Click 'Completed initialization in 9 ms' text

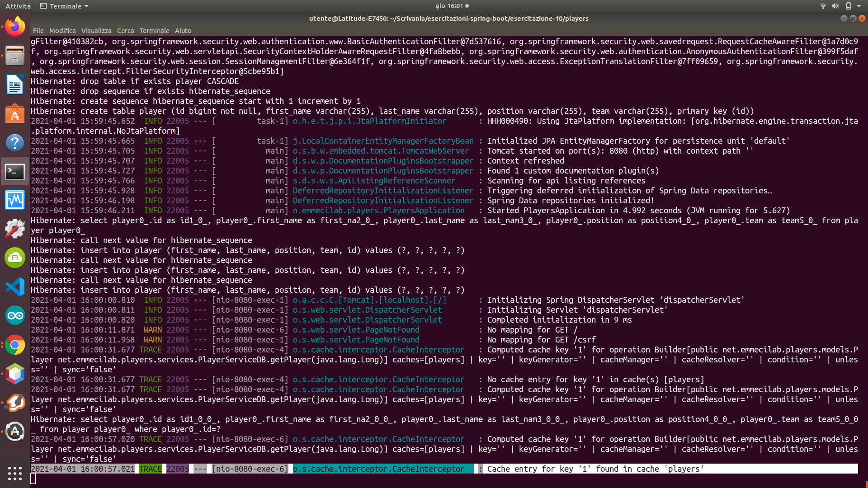(560, 320)
